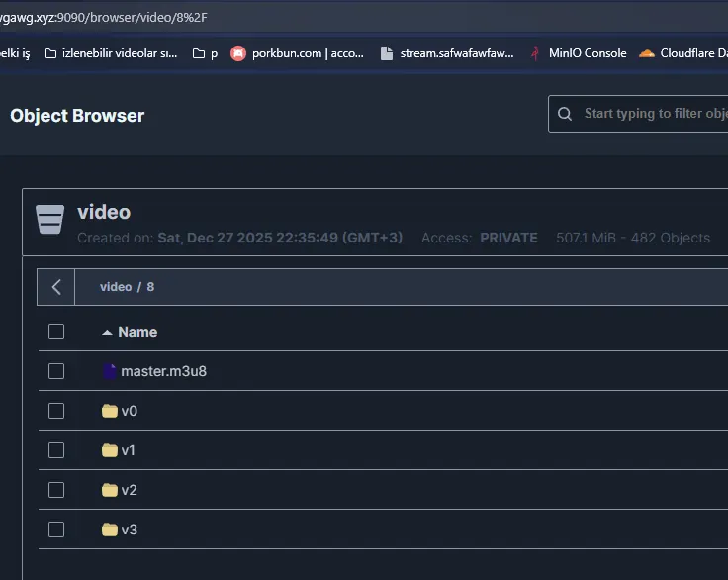Click the search magnifier icon
This screenshot has height=580, width=728.
(x=565, y=114)
